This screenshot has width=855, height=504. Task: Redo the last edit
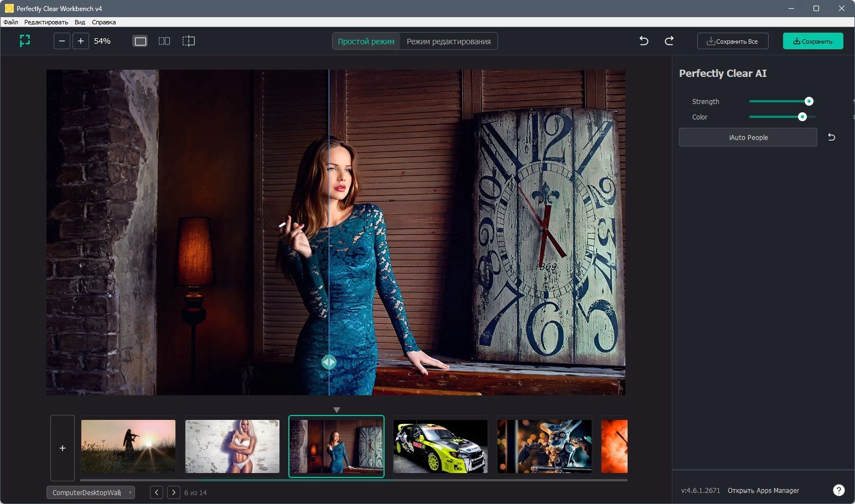click(x=669, y=41)
